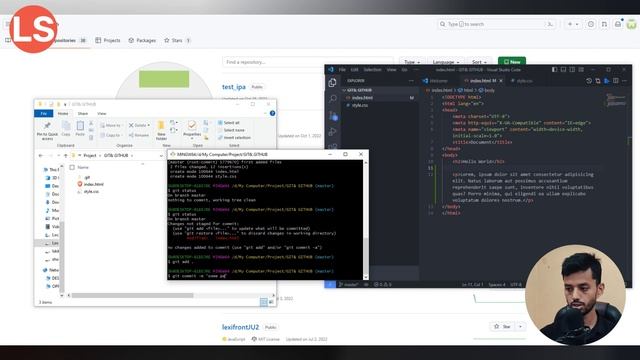The image size is (640, 360).
Task: Click the green New repository button
Action: click(x=512, y=62)
